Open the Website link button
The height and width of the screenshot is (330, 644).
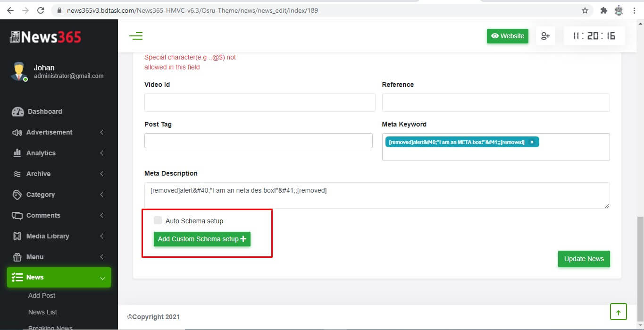[x=507, y=36]
